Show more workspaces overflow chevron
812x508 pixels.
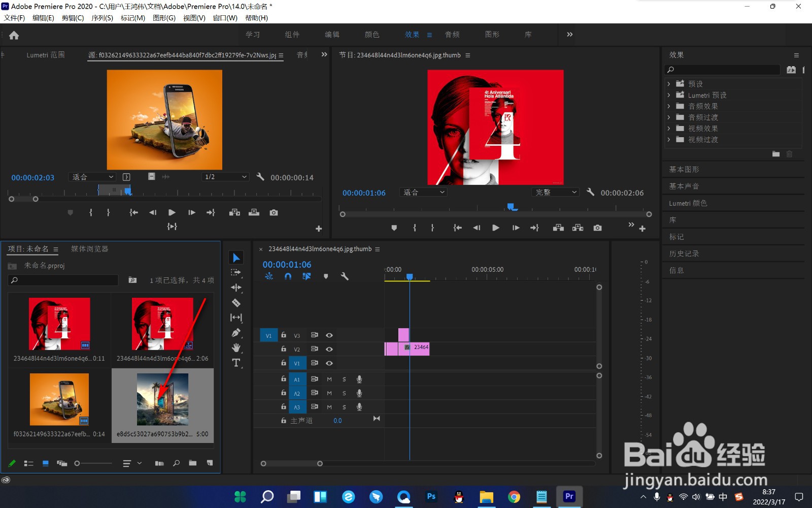click(569, 35)
